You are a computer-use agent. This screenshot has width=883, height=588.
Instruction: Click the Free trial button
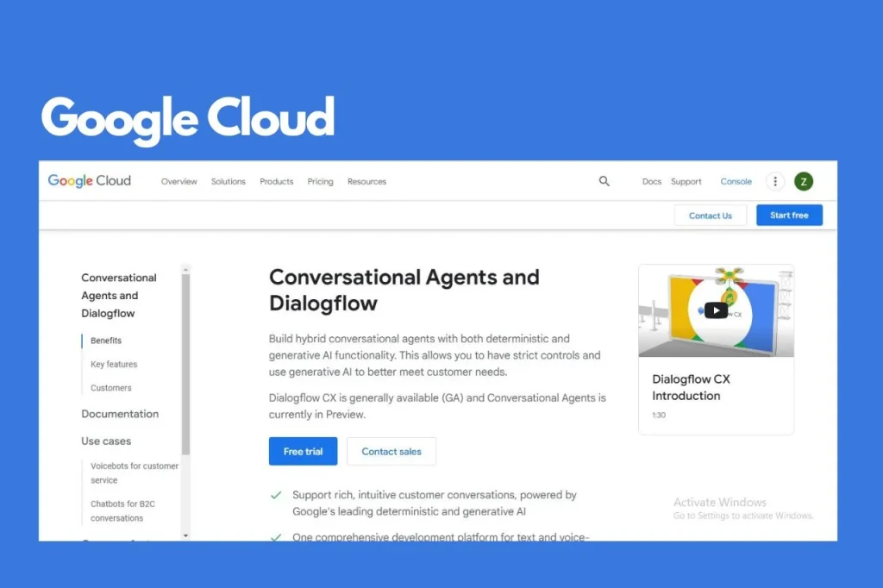(x=303, y=451)
